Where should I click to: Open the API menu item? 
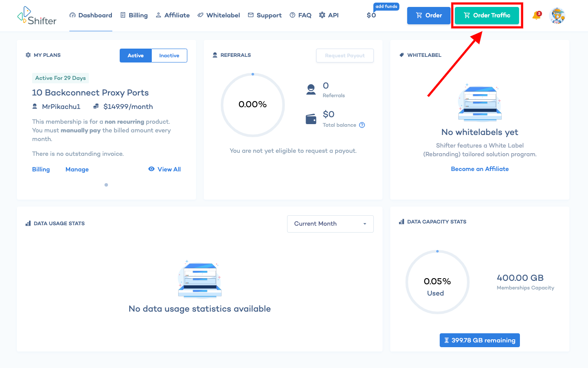[x=329, y=15]
